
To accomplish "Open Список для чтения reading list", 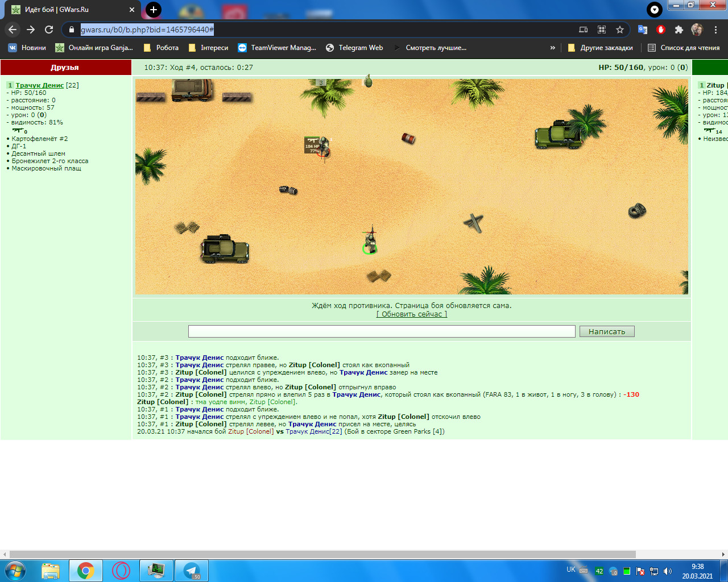I will (684, 48).
